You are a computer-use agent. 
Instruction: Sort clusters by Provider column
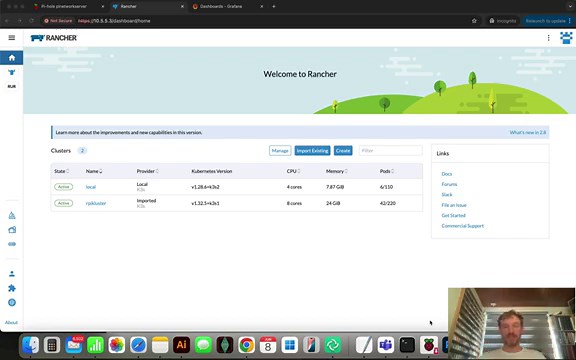coord(147,171)
